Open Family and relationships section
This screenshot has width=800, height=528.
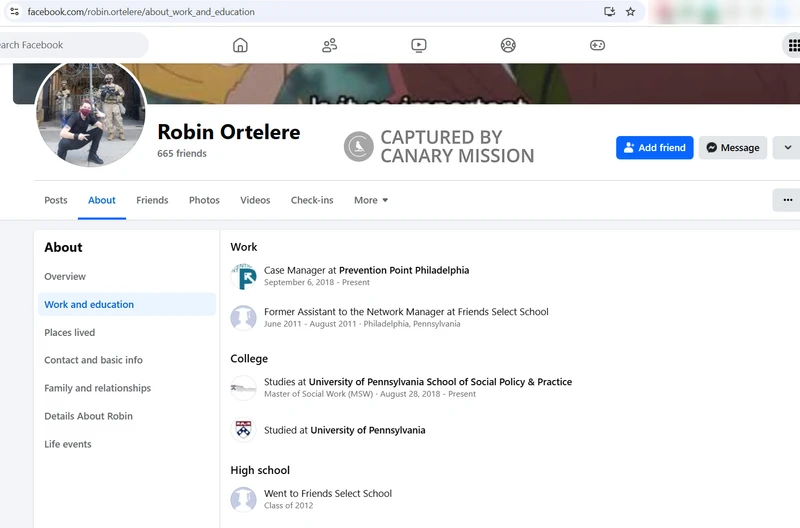pyautogui.click(x=127, y=388)
